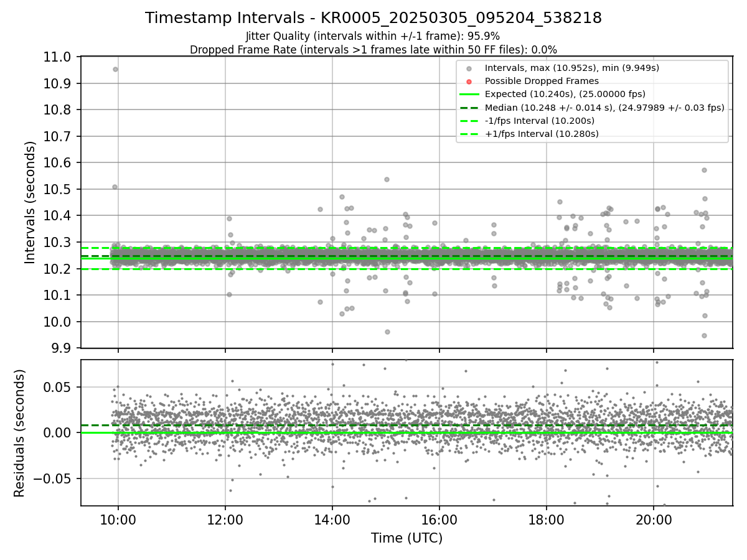
Task: Click the isolated 10.54-second point near 15:00
Action: (x=387, y=179)
